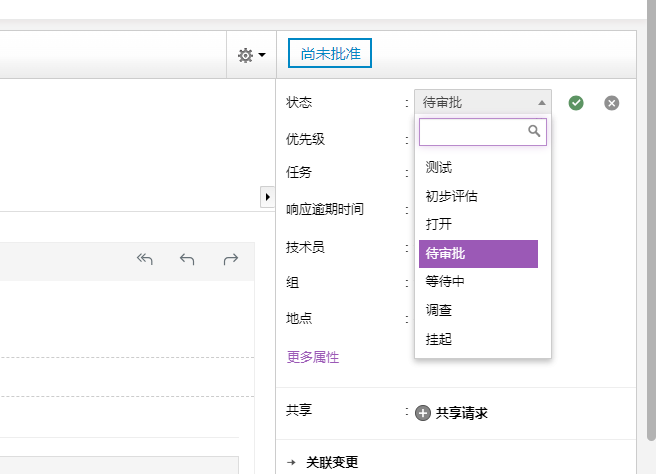
Task: Click the reply arrow icon
Action: (x=187, y=260)
